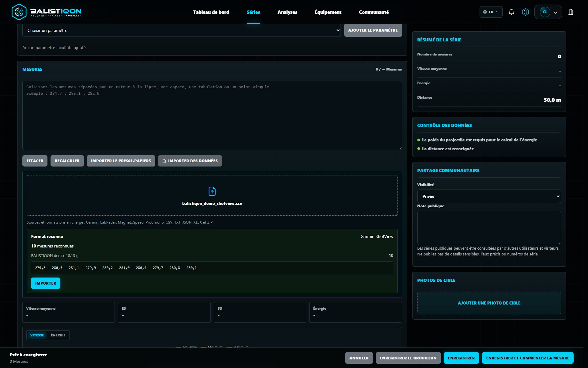Click the Importer button
The image size is (588, 368).
46,283
